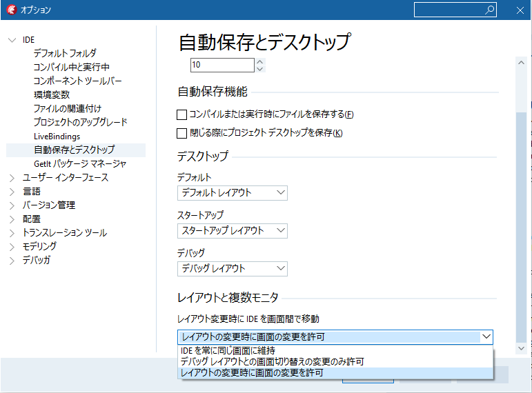Select GetIt パッケージ マネージャ in the tree
Viewport: 532px width, 393px height.
[80, 164]
